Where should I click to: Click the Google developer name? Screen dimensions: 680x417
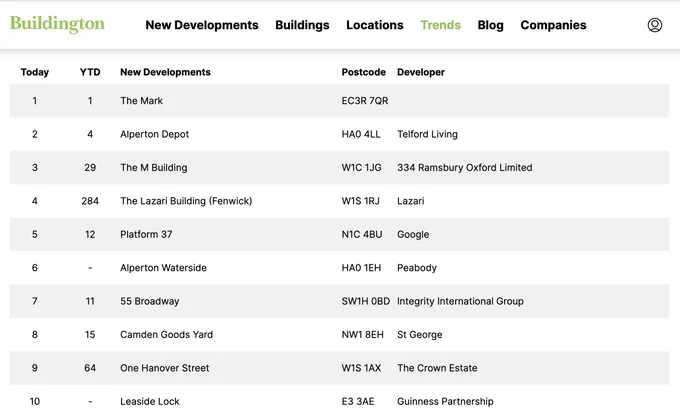413,234
